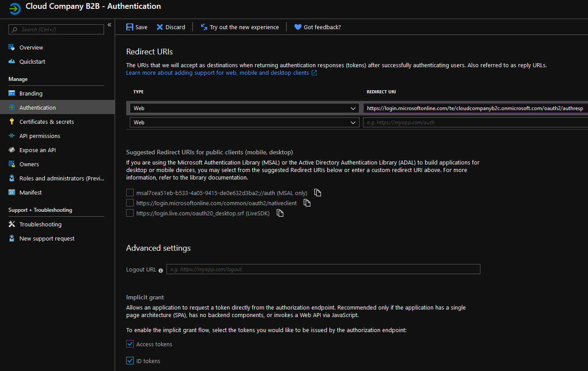
Task: Uncheck the ID tokens option
Action: [130, 360]
